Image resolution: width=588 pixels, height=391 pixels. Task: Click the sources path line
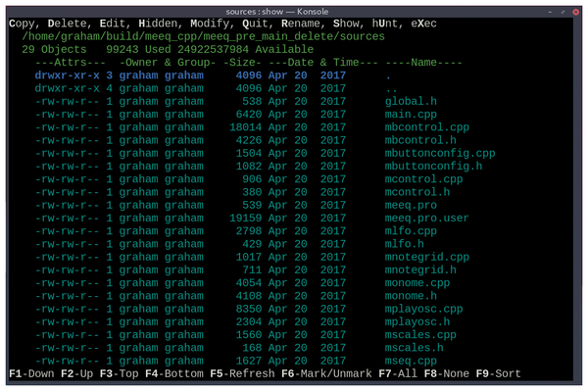(203, 36)
